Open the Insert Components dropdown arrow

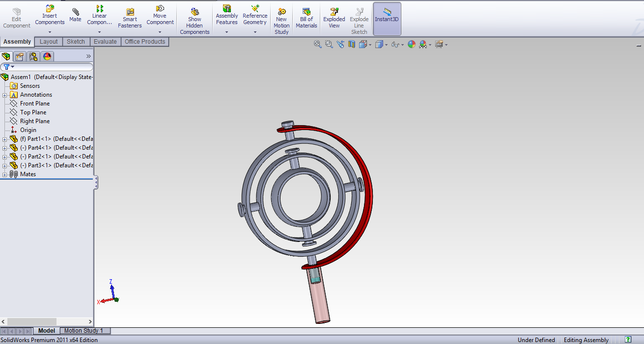[50, 32]
